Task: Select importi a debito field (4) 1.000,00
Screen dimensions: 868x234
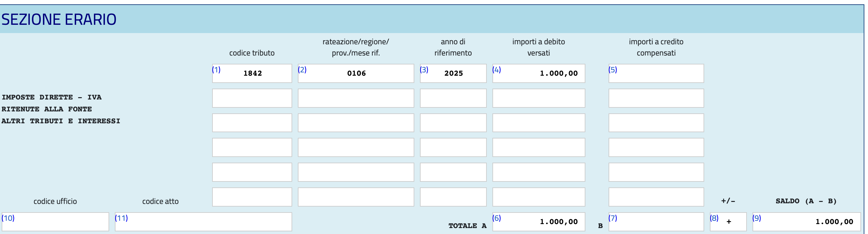Action: (x=539, y=73)
